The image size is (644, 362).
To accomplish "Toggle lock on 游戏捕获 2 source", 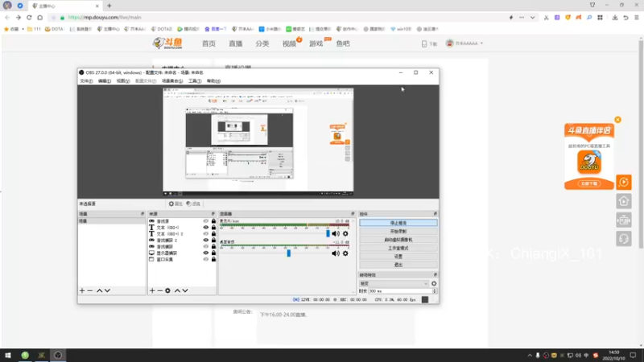I will point(213,240).
